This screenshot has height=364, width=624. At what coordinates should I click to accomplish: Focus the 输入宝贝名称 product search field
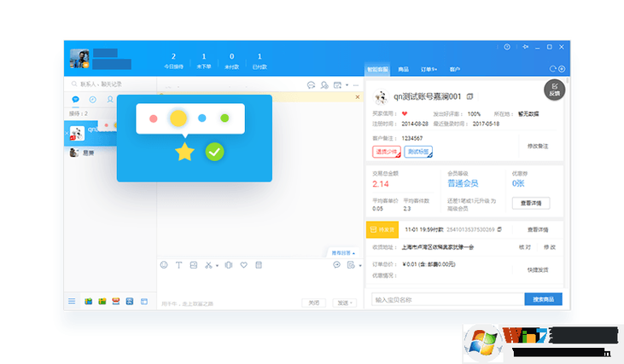click(447, 299)
